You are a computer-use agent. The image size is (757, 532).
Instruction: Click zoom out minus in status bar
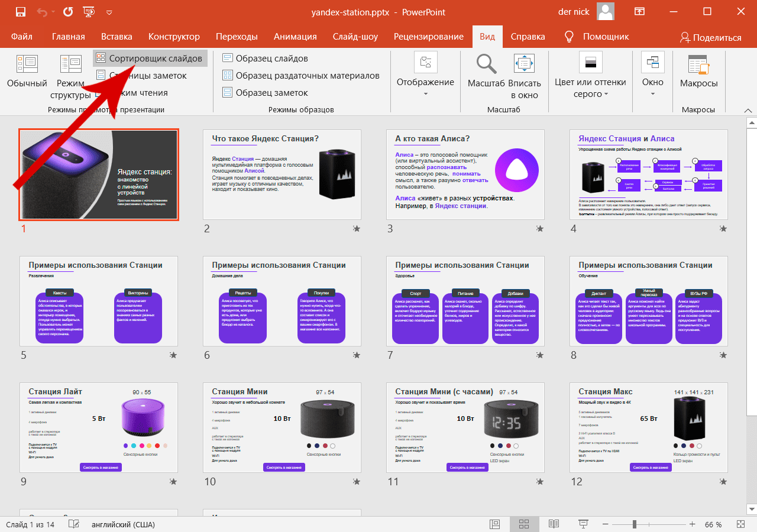point(604,524)
